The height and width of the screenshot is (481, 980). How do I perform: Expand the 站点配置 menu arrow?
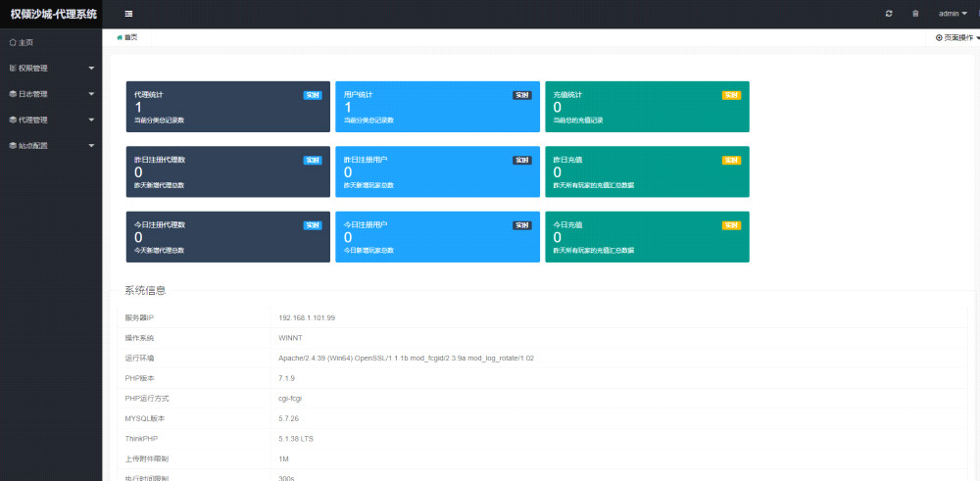point(91,145)
